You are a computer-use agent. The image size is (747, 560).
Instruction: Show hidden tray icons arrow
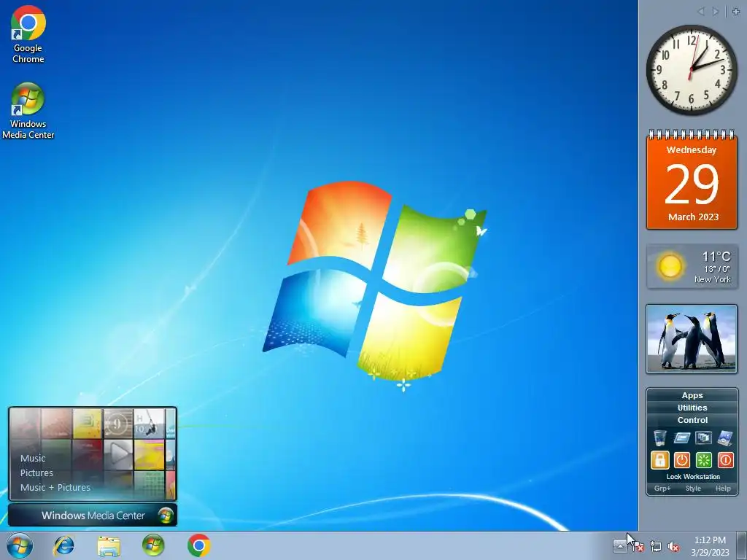(x=620, y=545)
